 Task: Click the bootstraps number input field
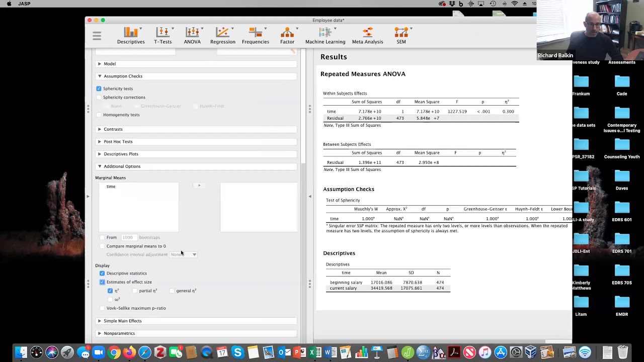pyautogui.click(x=128, y=237)
